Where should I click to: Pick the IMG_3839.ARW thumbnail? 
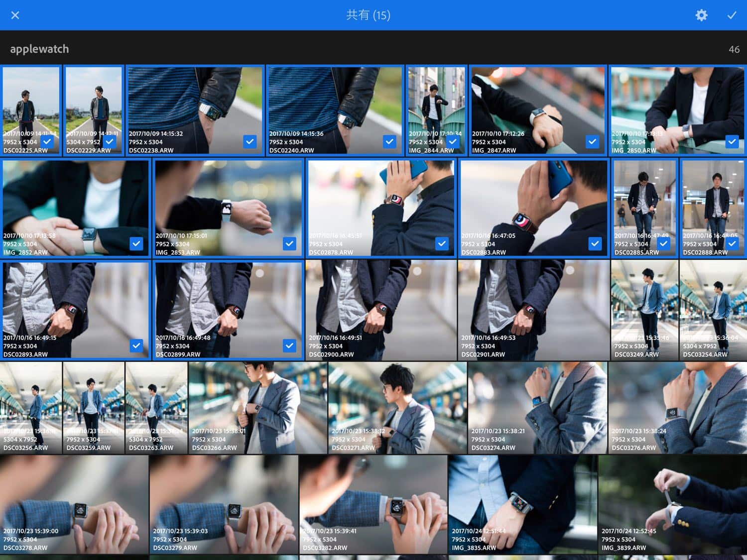click(672, 504)
